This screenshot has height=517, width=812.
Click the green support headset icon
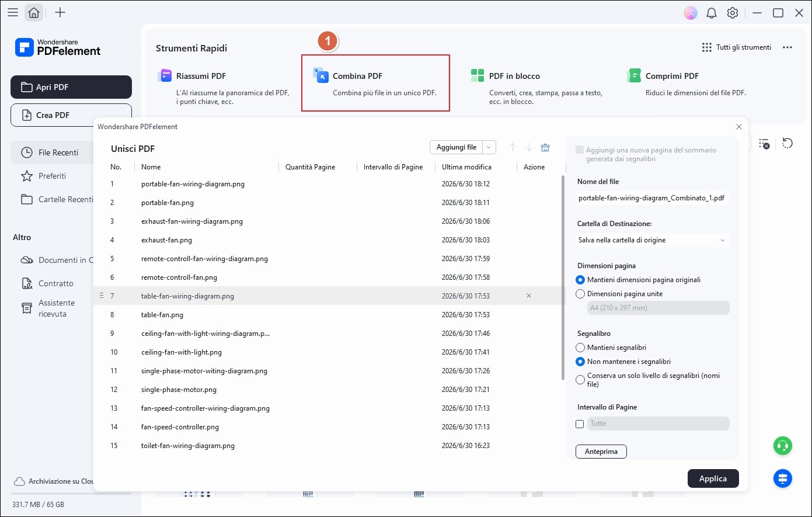tap(782, 446)
